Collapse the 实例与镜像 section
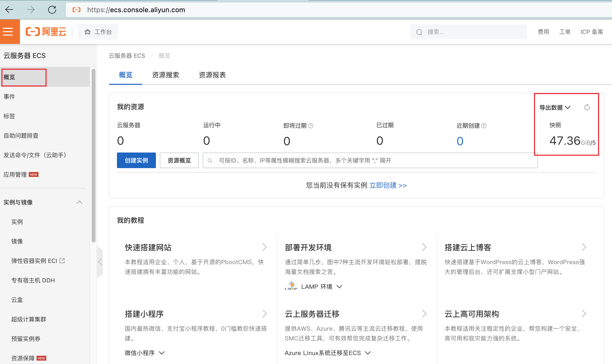 click(79, 202)
